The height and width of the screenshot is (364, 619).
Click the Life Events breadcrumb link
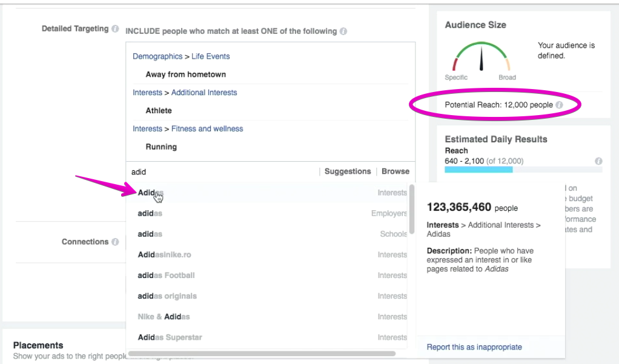210,56
